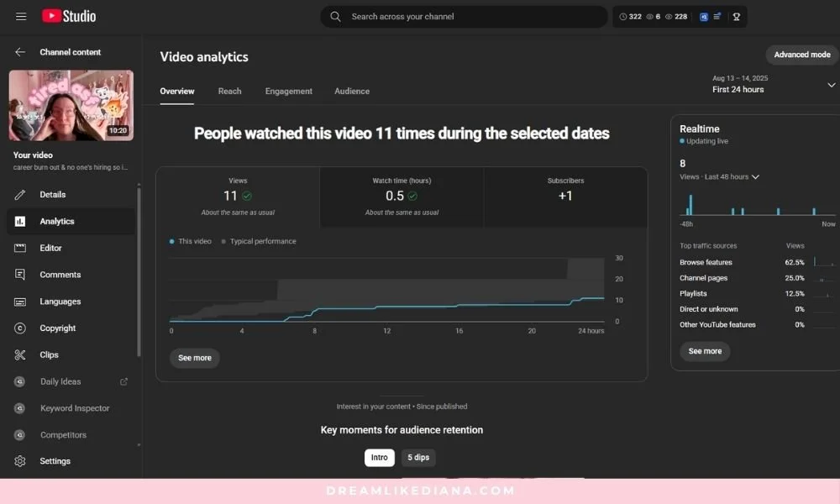Expand the Last 48 hours views dropdown
This screenshot has height=504, width=840.
(720, 176)
